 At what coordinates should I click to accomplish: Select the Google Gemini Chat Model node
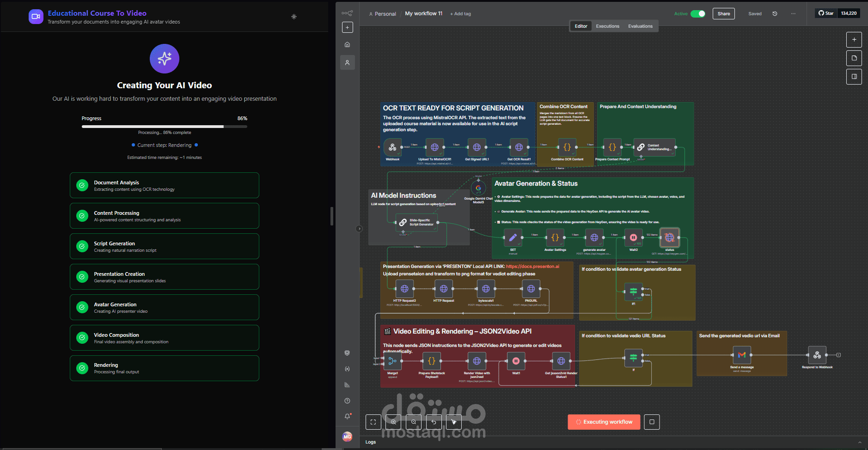pyautogui.click(x=478, y=188)
